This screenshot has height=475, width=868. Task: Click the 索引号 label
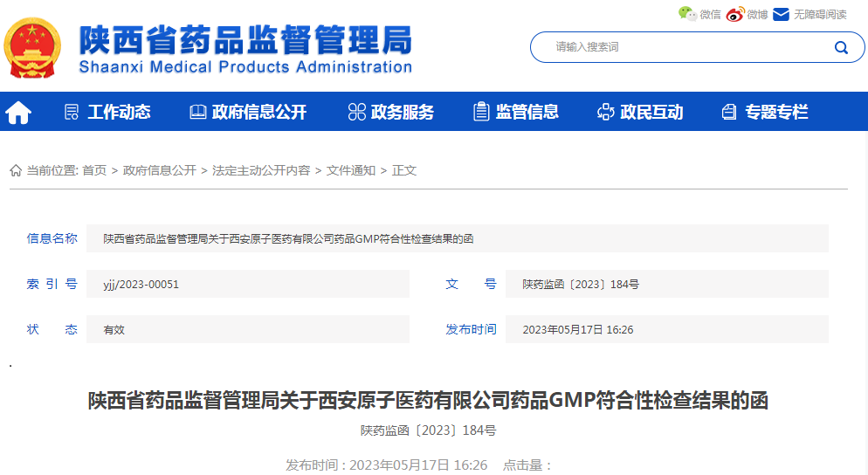click(52, 284)
